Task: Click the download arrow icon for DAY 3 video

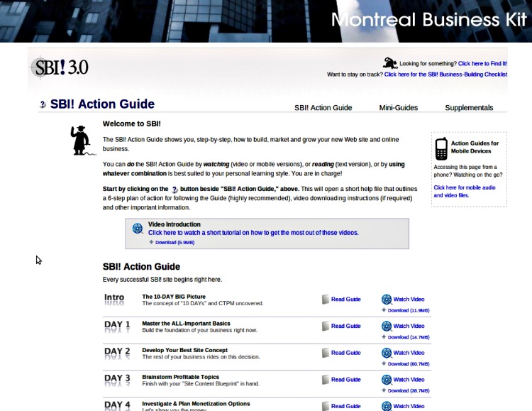Action: pyautogui.click(x=384, y=390)
